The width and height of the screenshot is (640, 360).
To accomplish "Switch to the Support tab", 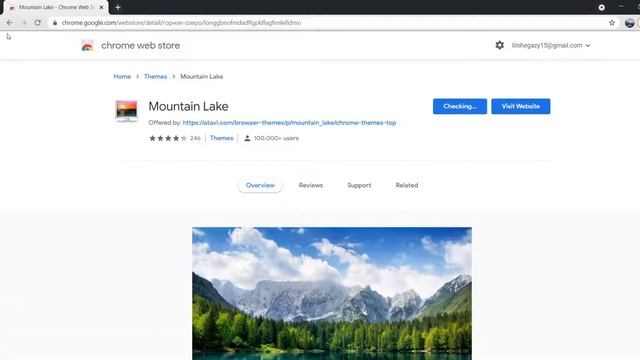I will 359,185.
